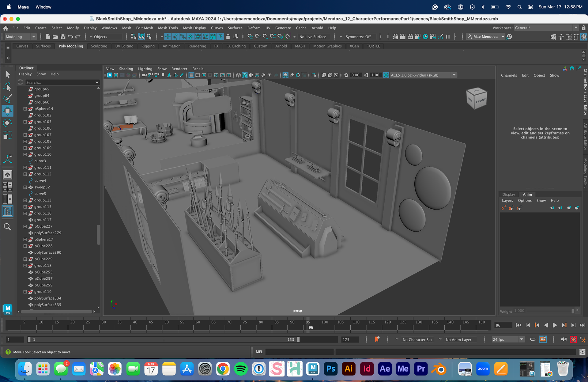The image size is (588, 382).
Task: Open the Workspace General dropdown
Action: pyautogui.click(x=546, y=28)
